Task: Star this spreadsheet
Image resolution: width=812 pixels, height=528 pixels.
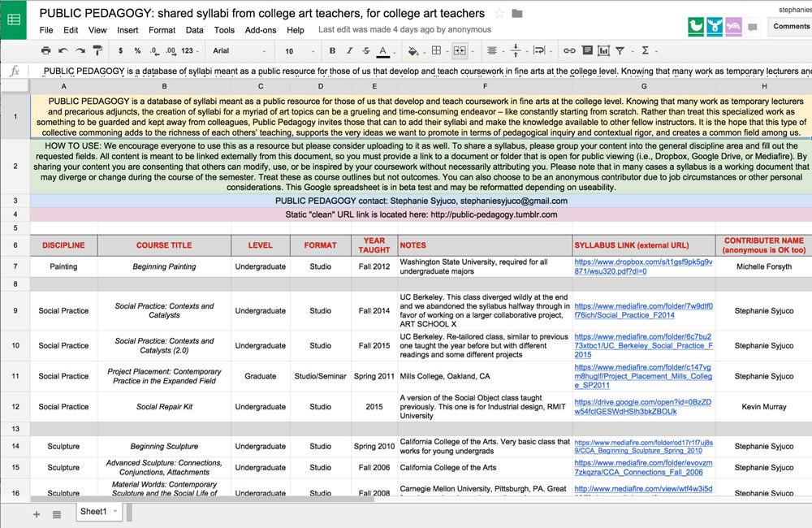Action: (499, 13)
